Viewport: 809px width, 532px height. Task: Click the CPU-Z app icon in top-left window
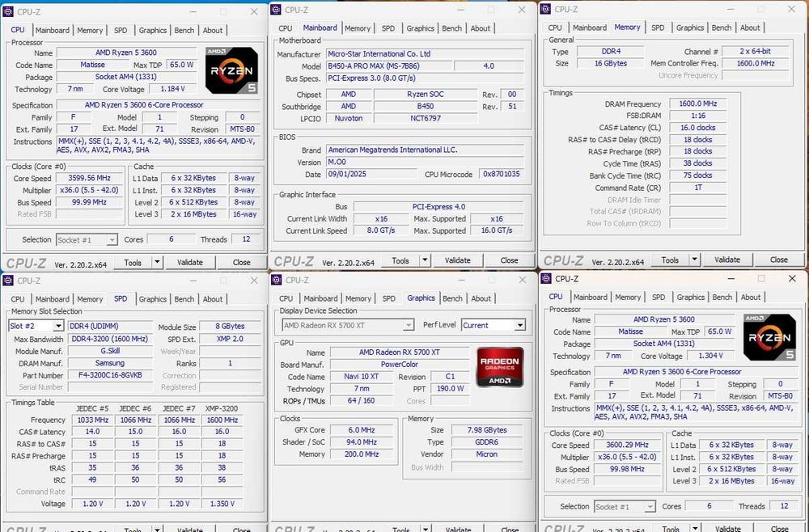click(x=8, y=11)
